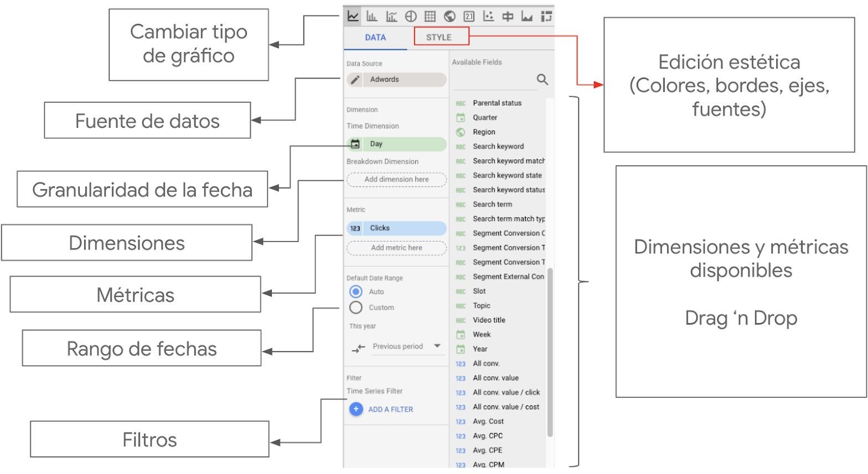Switch to the STYLE tab
Image resolution: width=868 pixels, height=474 pixels.
pyautogui.click(x=439, y=37)
